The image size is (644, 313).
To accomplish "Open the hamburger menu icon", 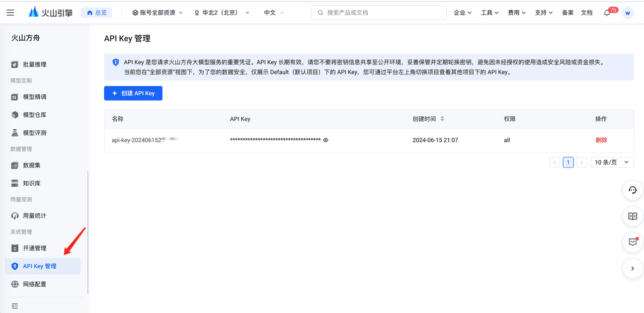I will pyautogui.click(x=11, y=13).
